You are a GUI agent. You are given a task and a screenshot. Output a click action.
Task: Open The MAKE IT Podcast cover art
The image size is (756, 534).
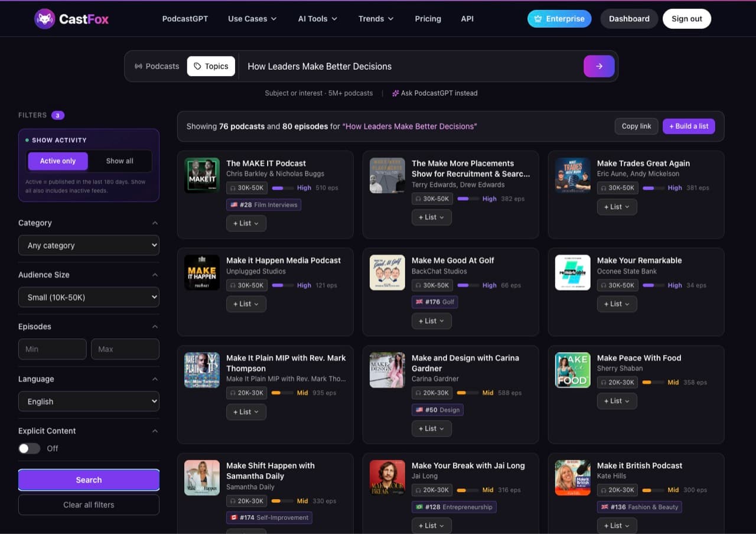pos(202,175)
